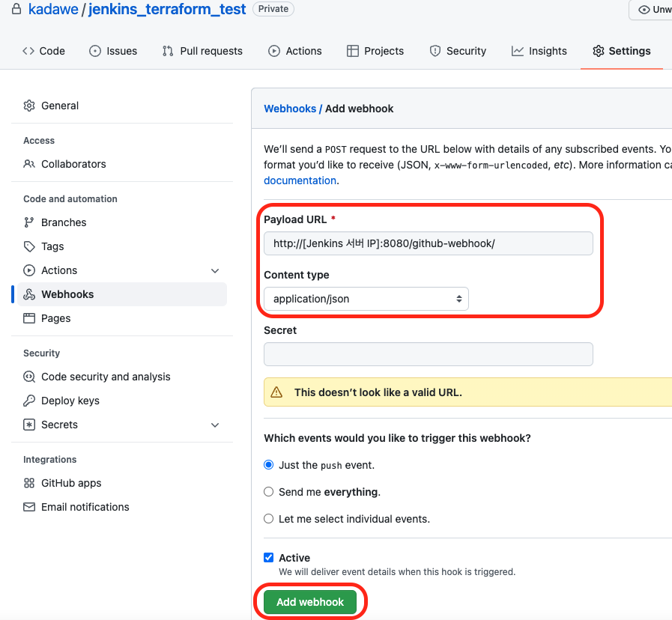The image size is (672, 620).
Task: Click the Code security magnifier icon
Action: tap(29, 377)
